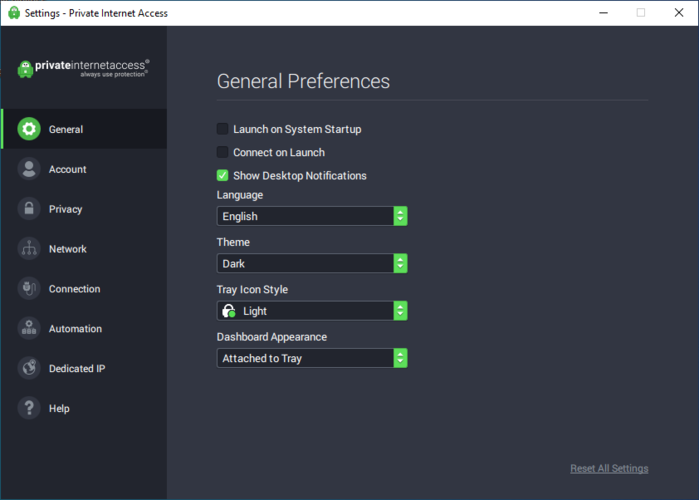Click the Private Internet Access logo
Screen dimensions: 699x500
83,69
